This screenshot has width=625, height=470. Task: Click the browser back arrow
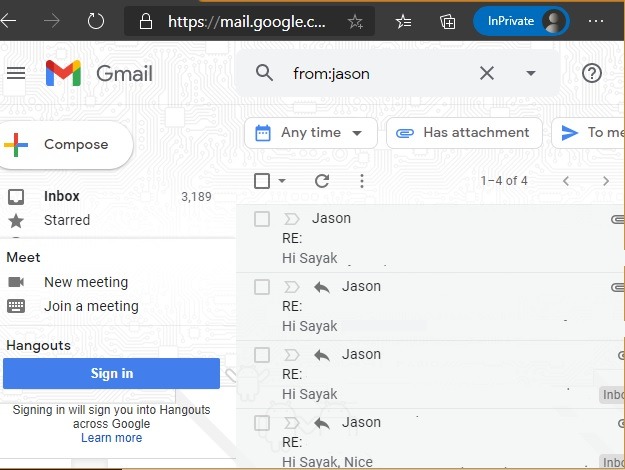click(8, 20)
